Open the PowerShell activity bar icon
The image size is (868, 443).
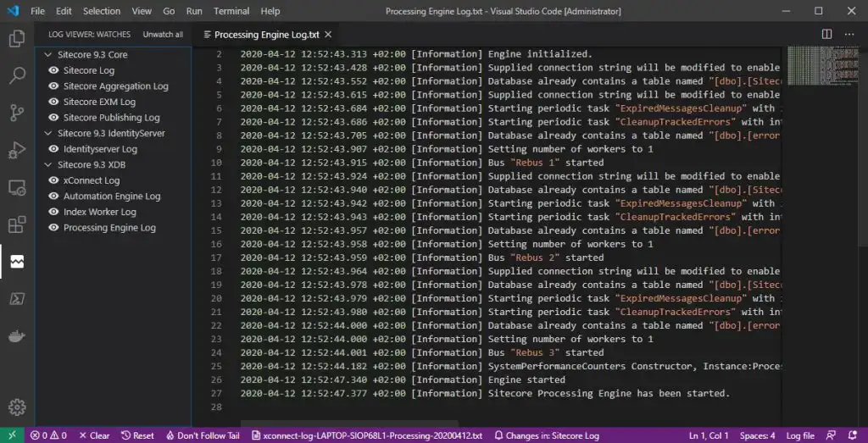(17, 299)
